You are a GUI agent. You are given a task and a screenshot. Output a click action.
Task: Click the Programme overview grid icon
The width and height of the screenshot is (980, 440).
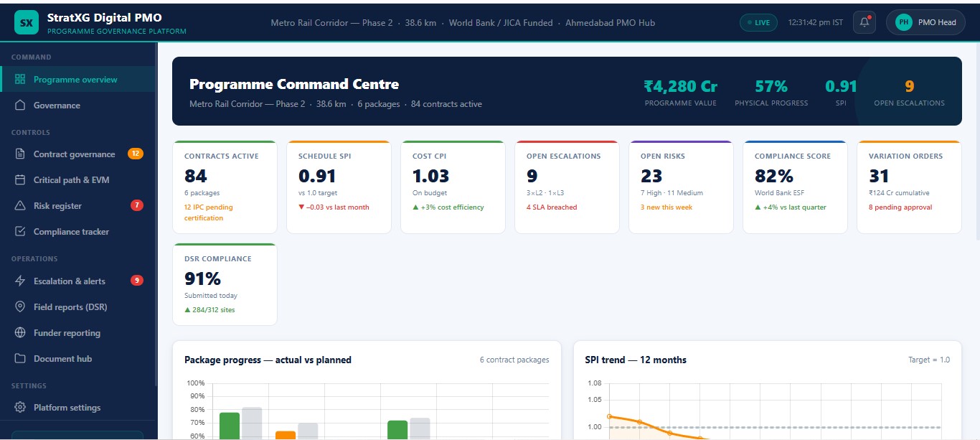pyautogui.click(x=20, y=80)
